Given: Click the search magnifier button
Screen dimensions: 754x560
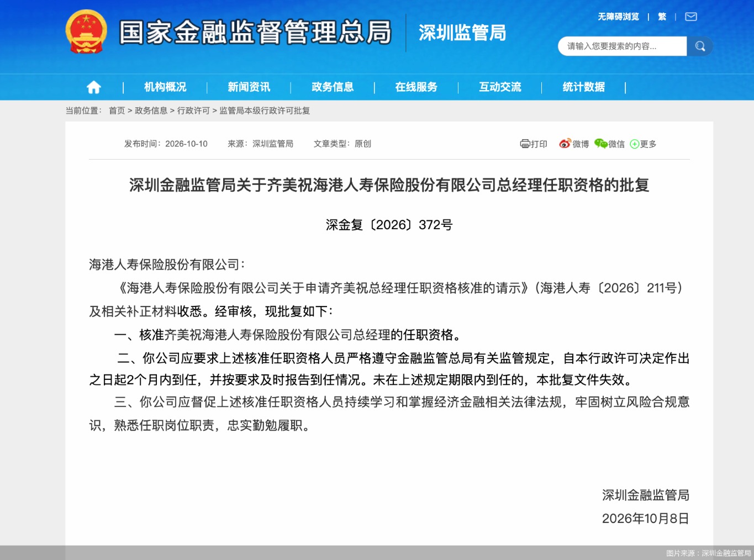Looking at the screenshot, I should click(700, 46).
